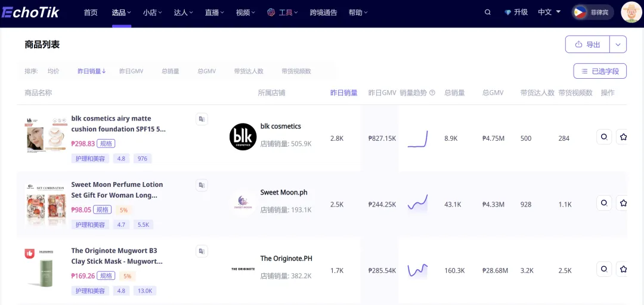Open details search icon for Originote row
This screenshot has width=644, height=305.
(604, 269)
